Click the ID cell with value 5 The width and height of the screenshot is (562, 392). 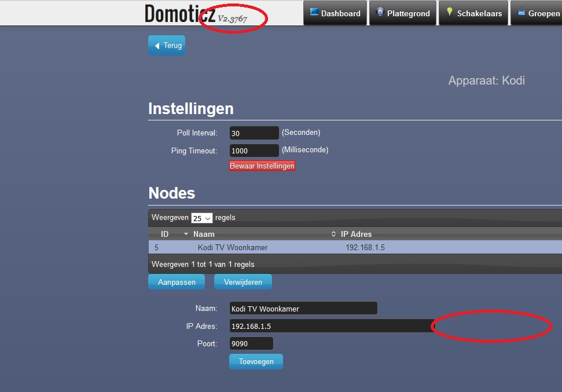point(156,247)
